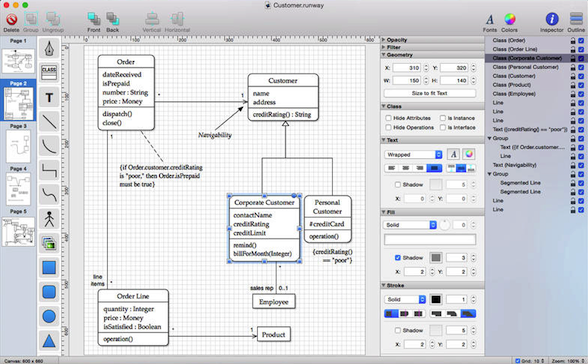Toggle the Inspector panel
588x364 pixels.
click(552, 19)
